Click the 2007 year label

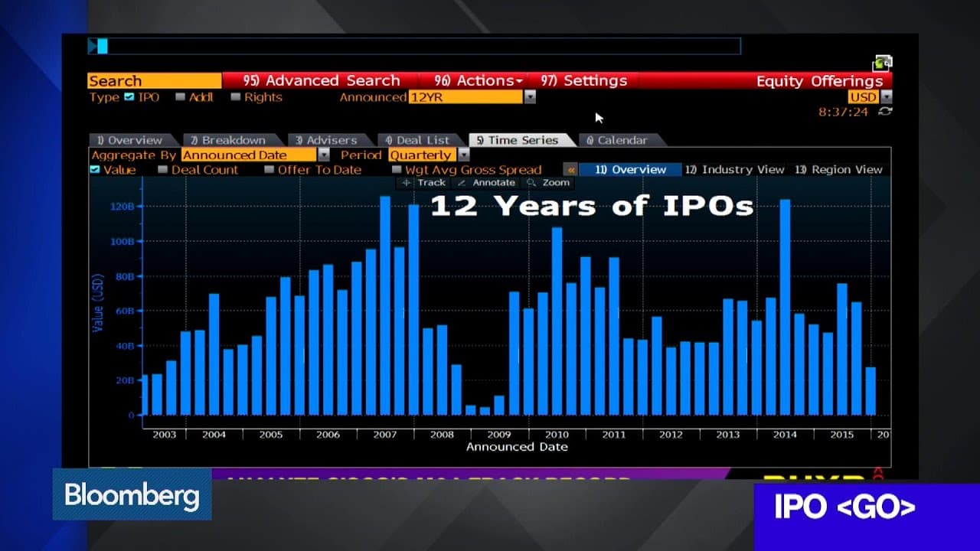(385, 435)
